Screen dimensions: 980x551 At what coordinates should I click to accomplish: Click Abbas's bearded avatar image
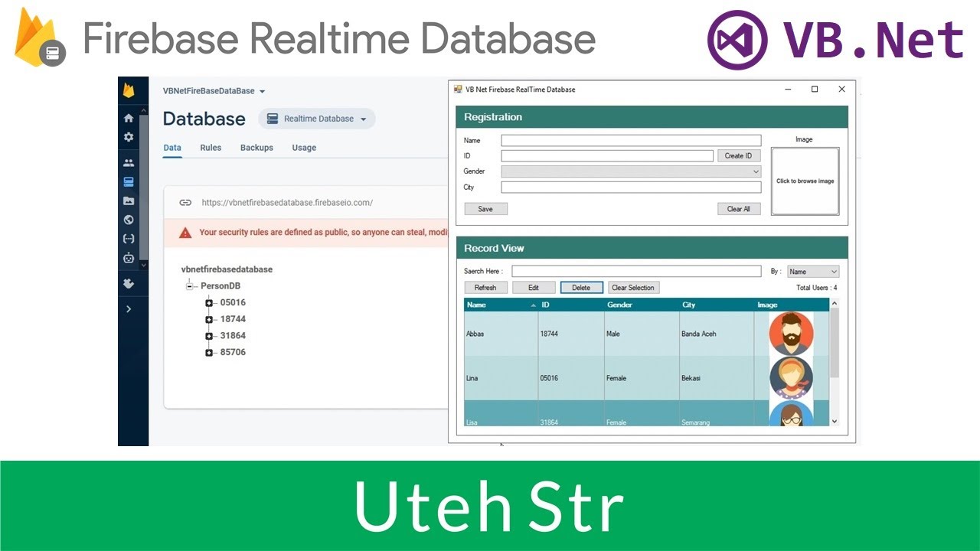[x=792, y=334]
